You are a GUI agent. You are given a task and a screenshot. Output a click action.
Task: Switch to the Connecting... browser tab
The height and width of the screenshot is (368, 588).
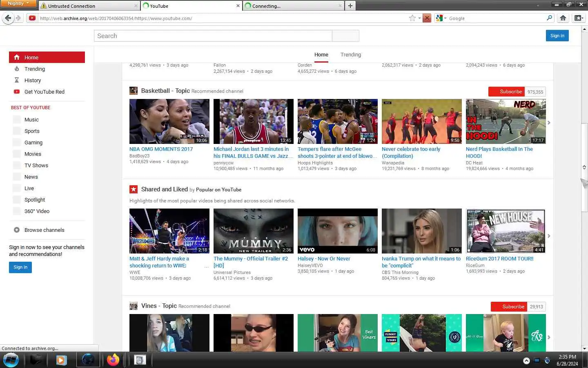pos(293,6)
